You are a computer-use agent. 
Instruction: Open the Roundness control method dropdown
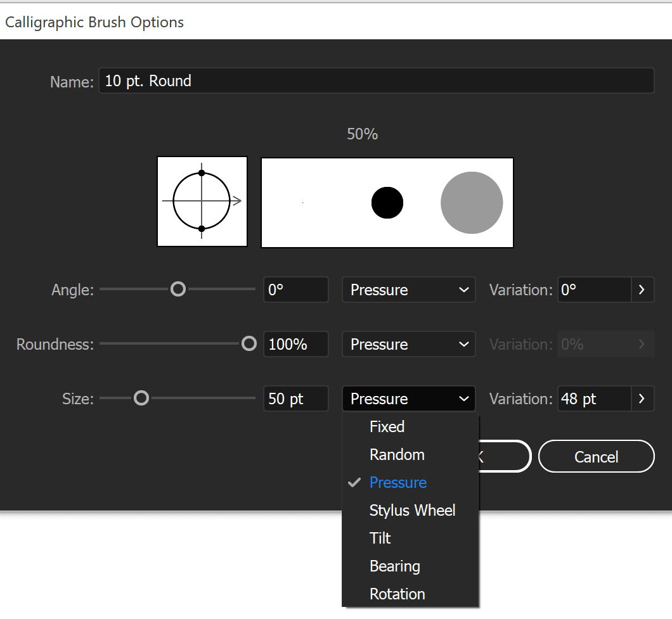click(408, 344)
